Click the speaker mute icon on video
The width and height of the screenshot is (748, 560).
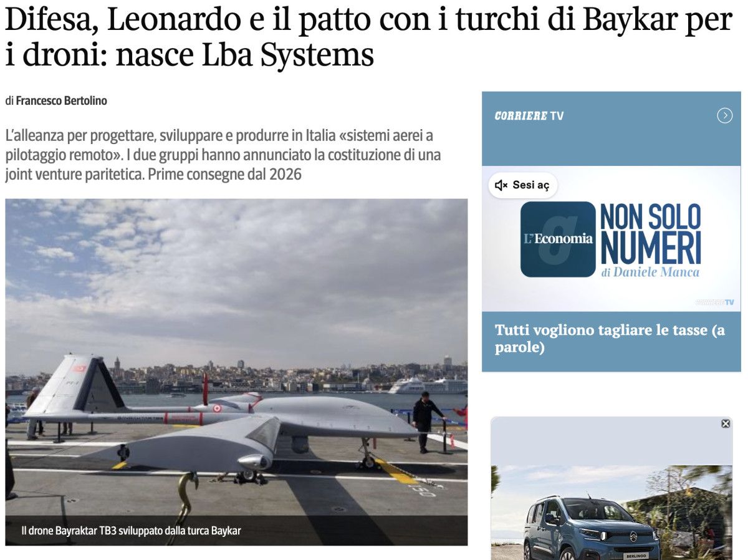pos(501,185)
